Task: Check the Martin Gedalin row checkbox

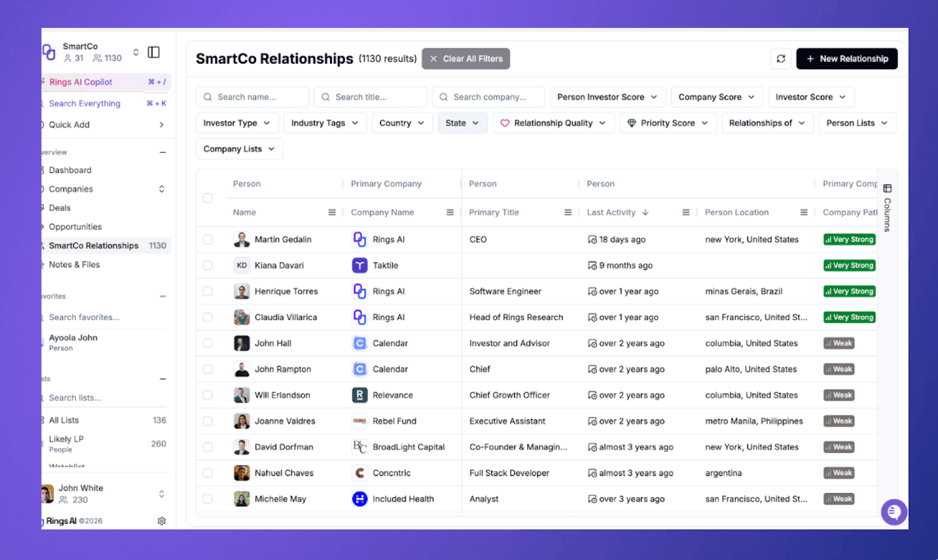Action: tap(208, 240)
